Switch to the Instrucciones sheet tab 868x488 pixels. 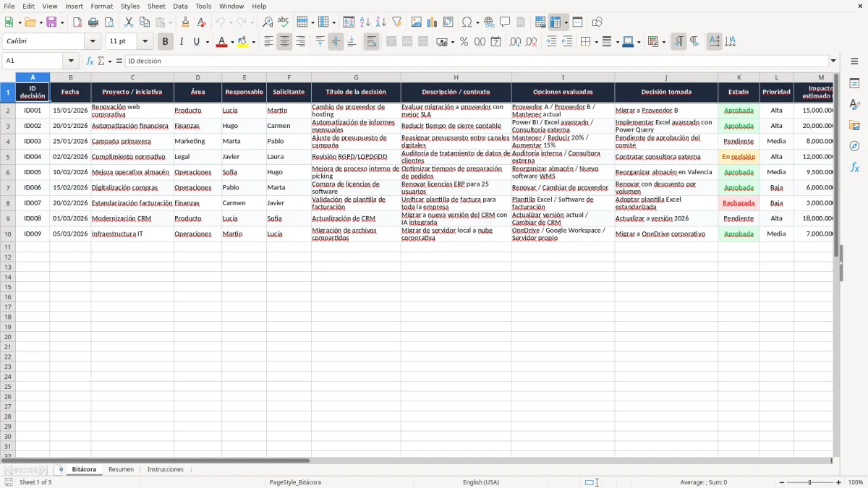point(166,469)
